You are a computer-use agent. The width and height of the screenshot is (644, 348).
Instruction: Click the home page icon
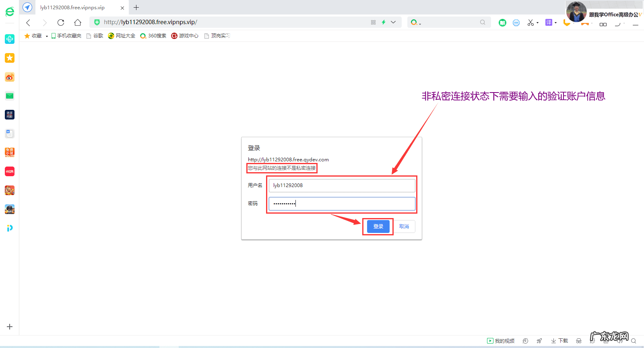[x=78, y=23]
